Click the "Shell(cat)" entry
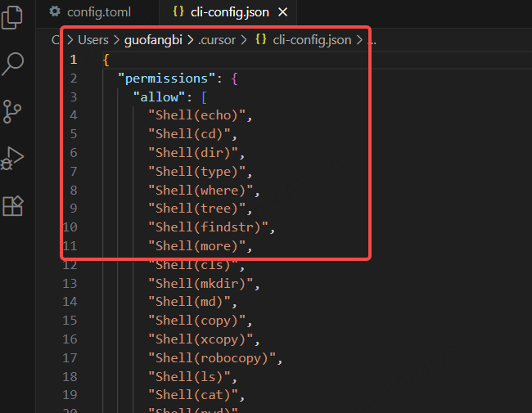Screen dimensions: 532x413 [193, 395]
